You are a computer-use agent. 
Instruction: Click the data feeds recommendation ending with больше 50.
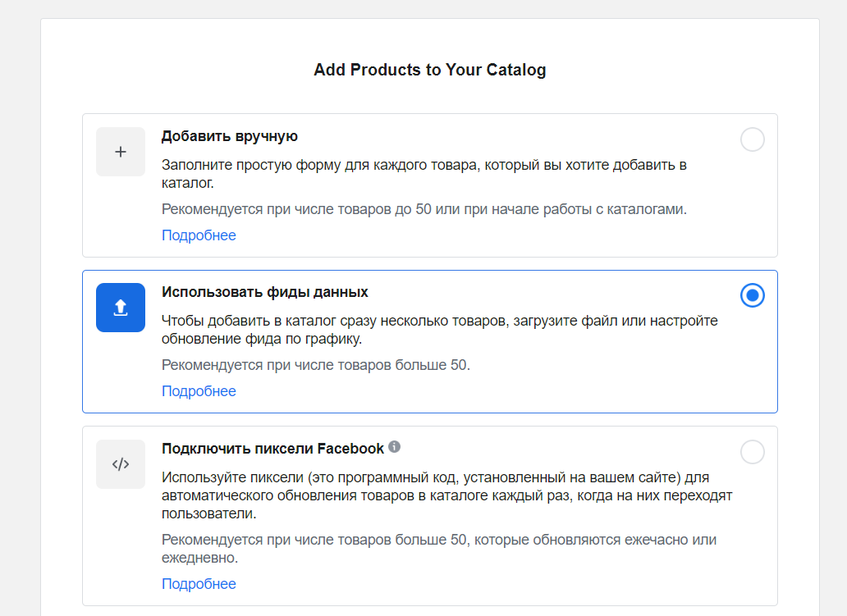[x=316, y=365]
